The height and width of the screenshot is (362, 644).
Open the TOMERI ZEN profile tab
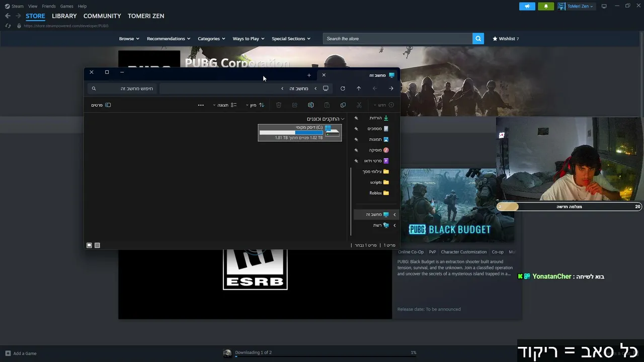coord(146,16)
